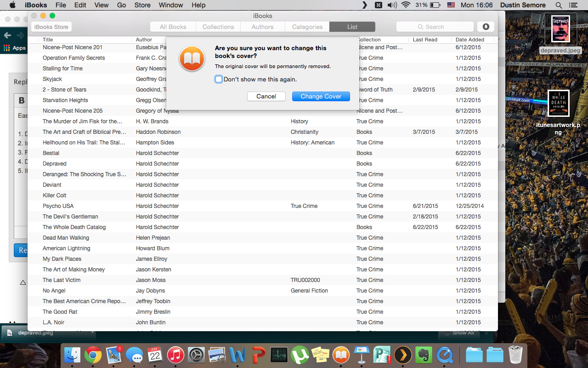Switch to the Collections tab

[x=218, y=27]
